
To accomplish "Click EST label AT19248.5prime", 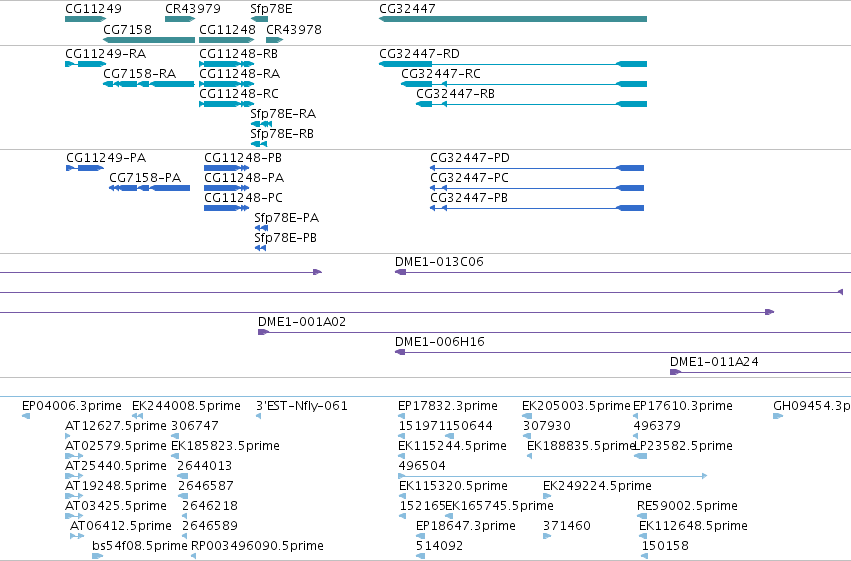I will pyautogui.click(x=116, y=486).
